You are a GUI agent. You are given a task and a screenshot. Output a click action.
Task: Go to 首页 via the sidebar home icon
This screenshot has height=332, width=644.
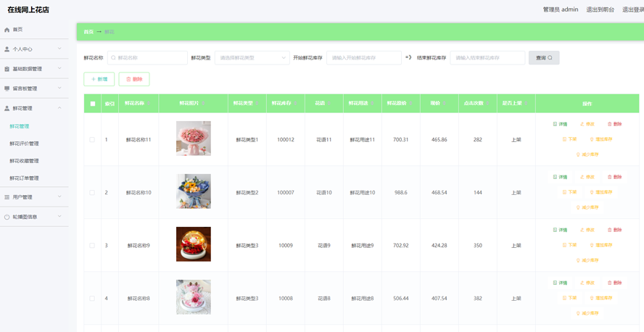(7, 30)
